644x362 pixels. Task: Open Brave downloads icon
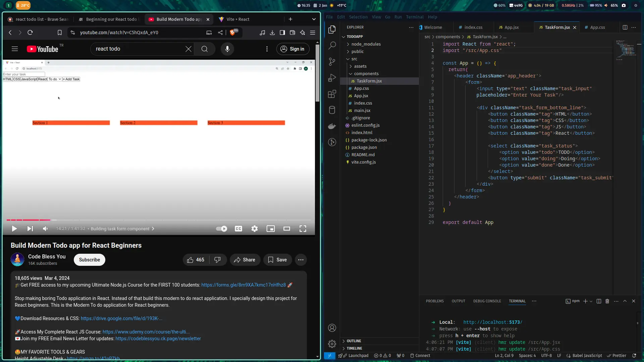pyautogui.click(x=272, y=33)
